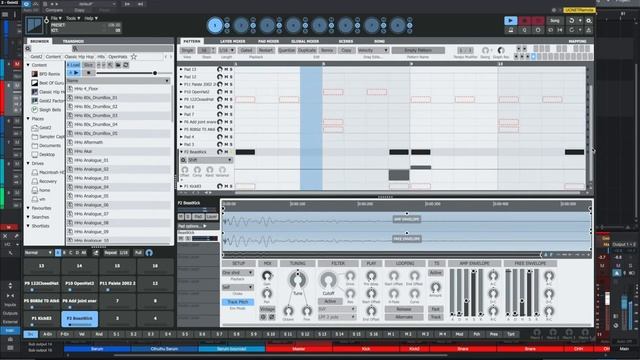Toggle TS Active button
The width and height of the screenshot is (640, 360).
coord(436,273)
